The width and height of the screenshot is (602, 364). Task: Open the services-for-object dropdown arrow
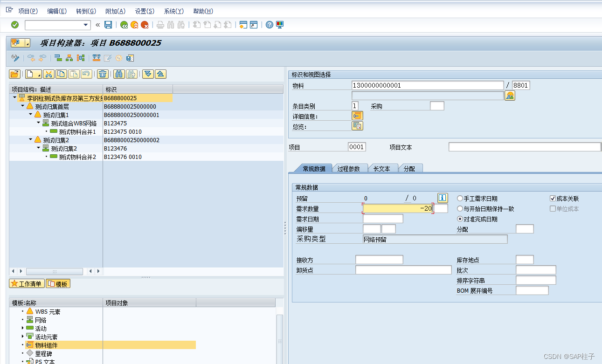click(x=28, y=43)
